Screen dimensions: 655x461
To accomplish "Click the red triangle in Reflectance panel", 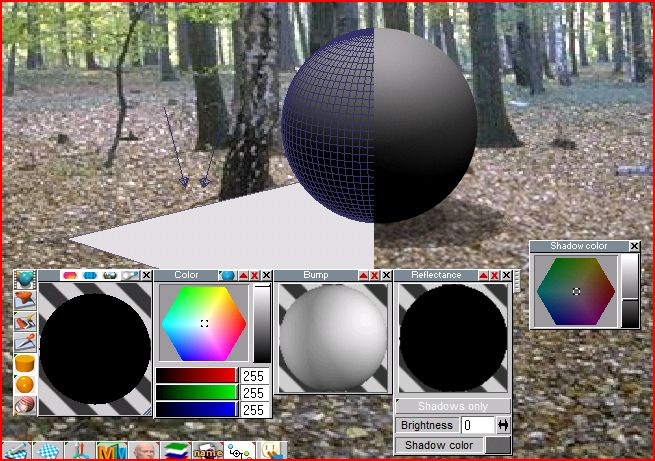I will [x=483, y=276].
